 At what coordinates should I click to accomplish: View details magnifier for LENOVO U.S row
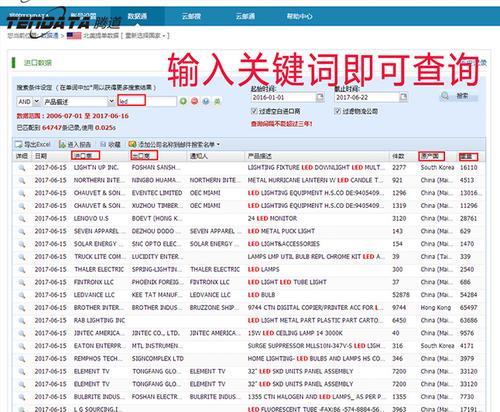(x=22, y=219)
